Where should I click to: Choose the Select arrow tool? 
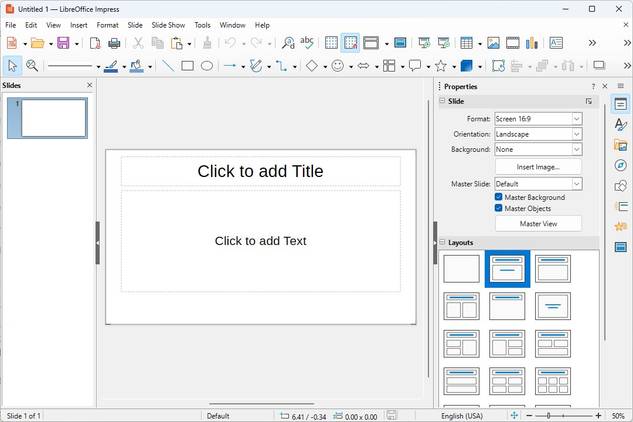point(12,65)
